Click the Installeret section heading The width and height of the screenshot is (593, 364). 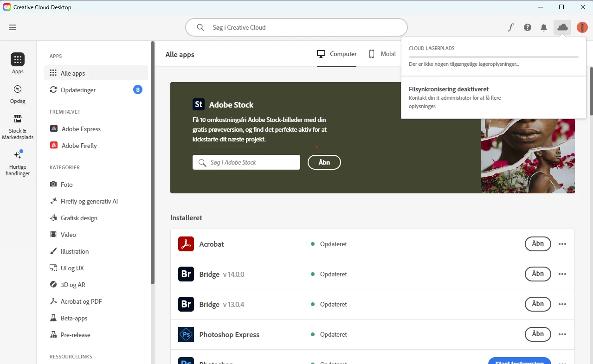click(186, 217)
